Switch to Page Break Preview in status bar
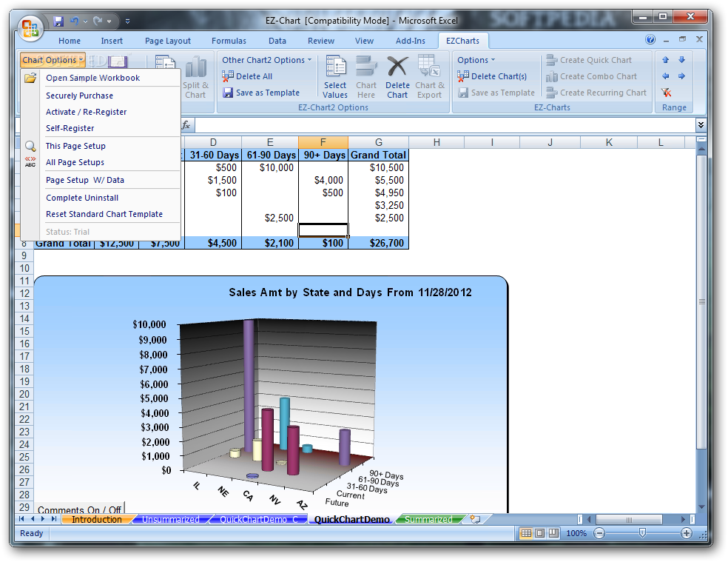The width and height of the screenshot is (728, 562). click(554, 533)
